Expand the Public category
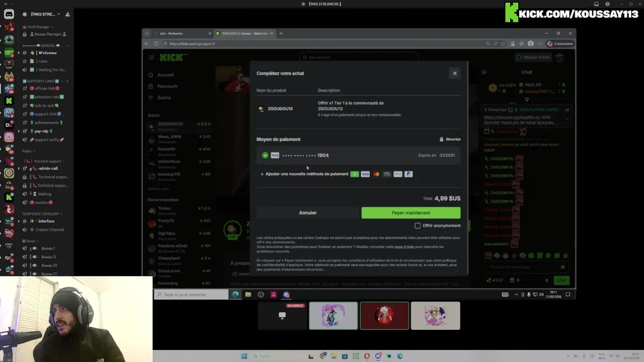Screen dimensions: 644x362 tap(28, 151)
